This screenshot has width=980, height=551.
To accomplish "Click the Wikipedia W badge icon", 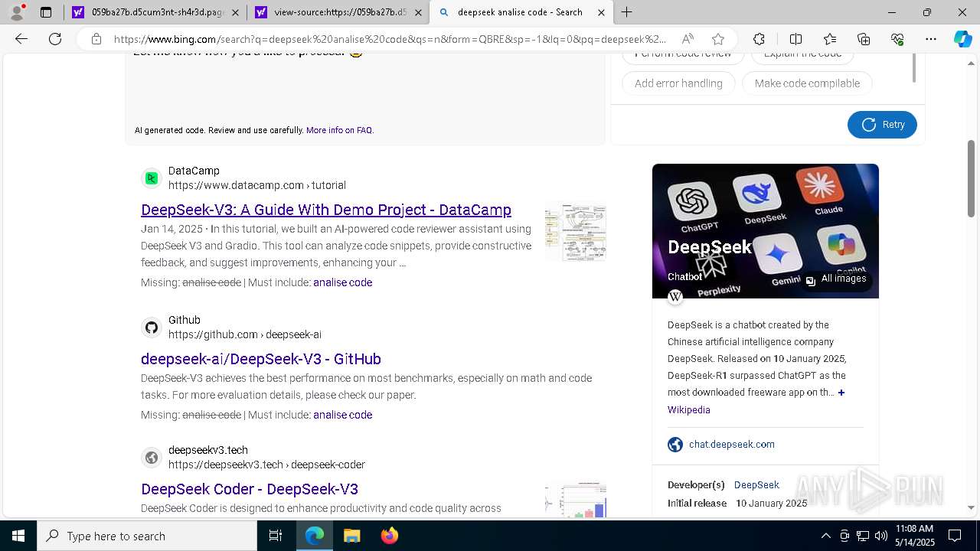I will click(x=675, y=298).
